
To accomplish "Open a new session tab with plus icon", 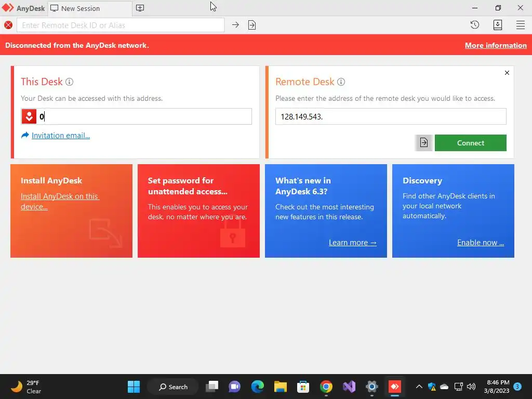I will [140, 8].
